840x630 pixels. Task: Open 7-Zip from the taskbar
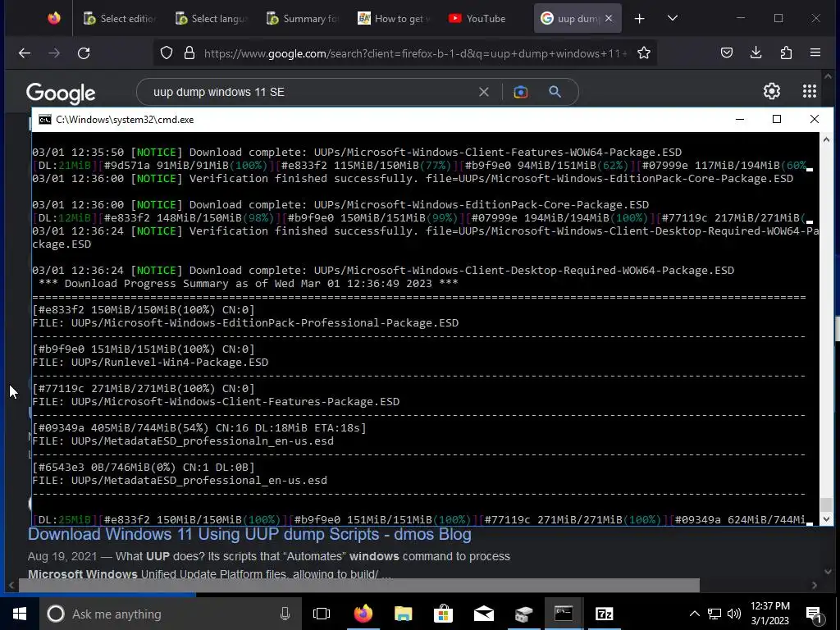click(x=604, y=614)
